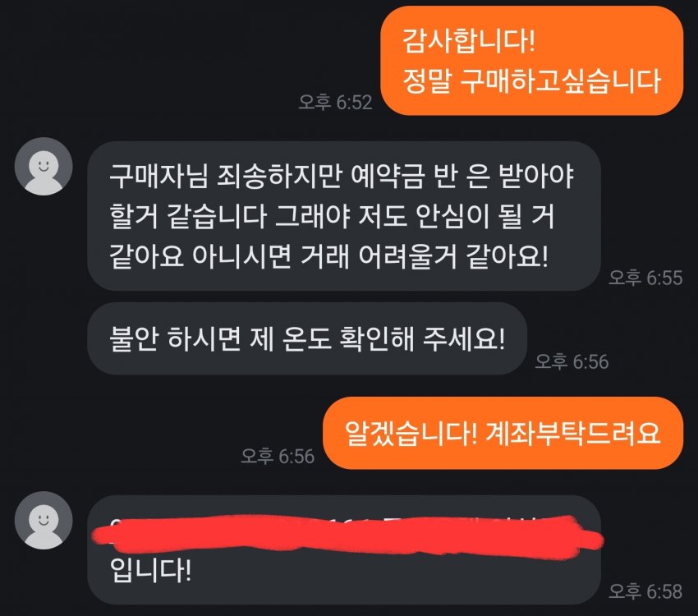Tap the seller avatar next to the redacted account message
Image resolution: width=698 pixels, height=616 pixels.
(x=44, y=520)
